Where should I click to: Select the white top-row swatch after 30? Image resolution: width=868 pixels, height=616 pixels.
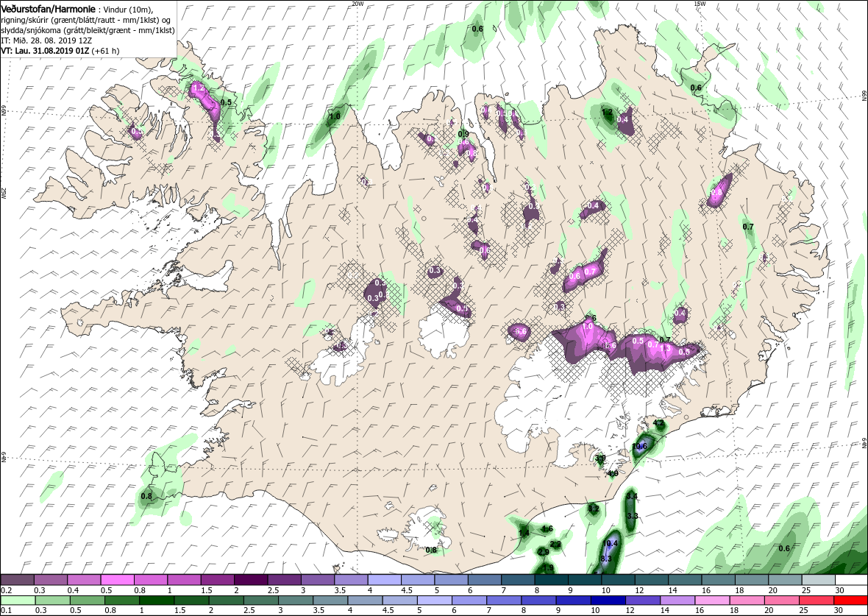[851, 580]
